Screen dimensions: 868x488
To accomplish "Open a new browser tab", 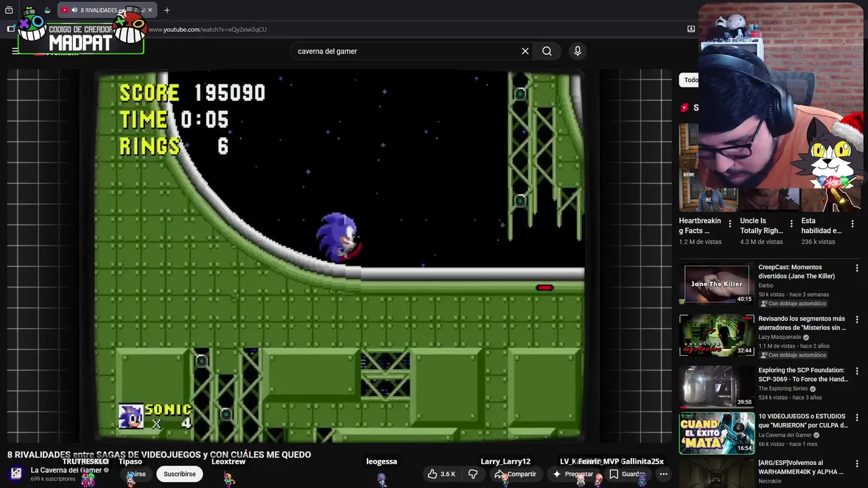I will coord(167,10).
